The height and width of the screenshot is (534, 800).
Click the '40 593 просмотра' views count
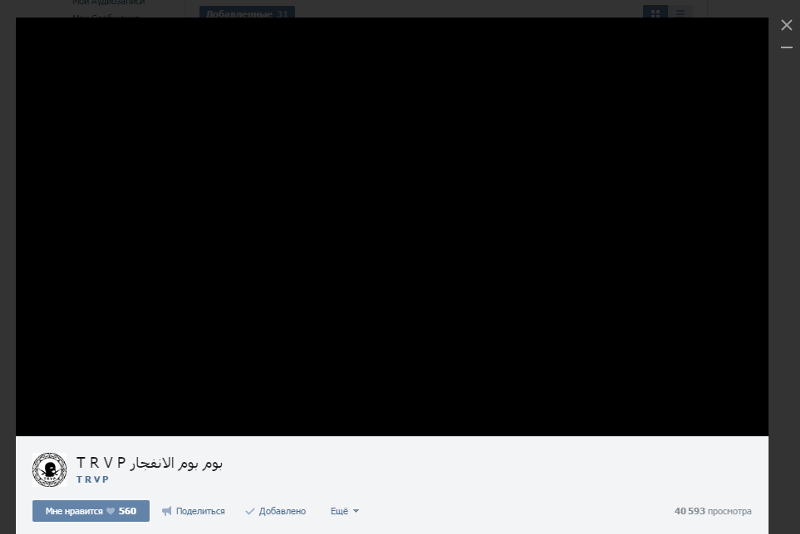coord(712,511)
